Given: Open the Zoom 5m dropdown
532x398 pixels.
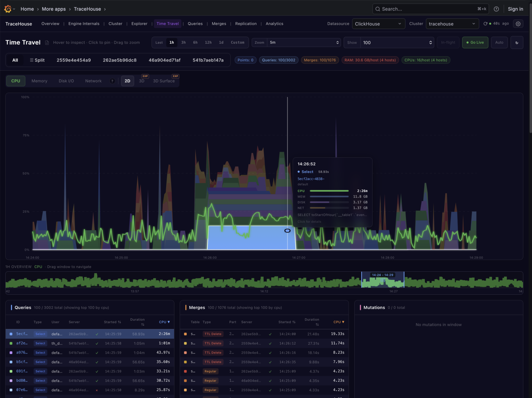Looking at the screenshot, I should (x=304, y=43).
